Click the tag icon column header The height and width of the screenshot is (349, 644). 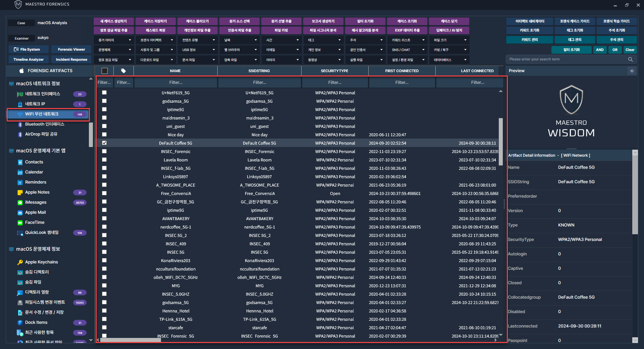(x=123, y=71)
